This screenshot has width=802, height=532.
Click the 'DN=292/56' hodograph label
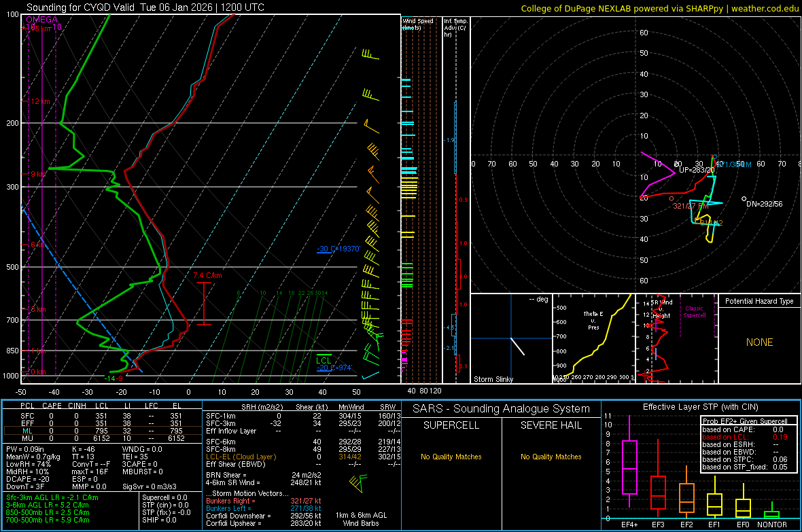[765, 204]
